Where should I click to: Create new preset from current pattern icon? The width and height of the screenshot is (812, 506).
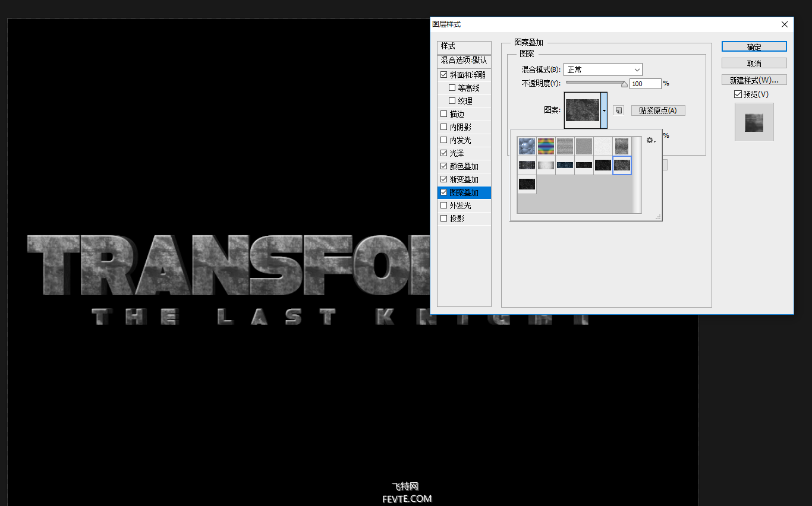pos(618,110)
